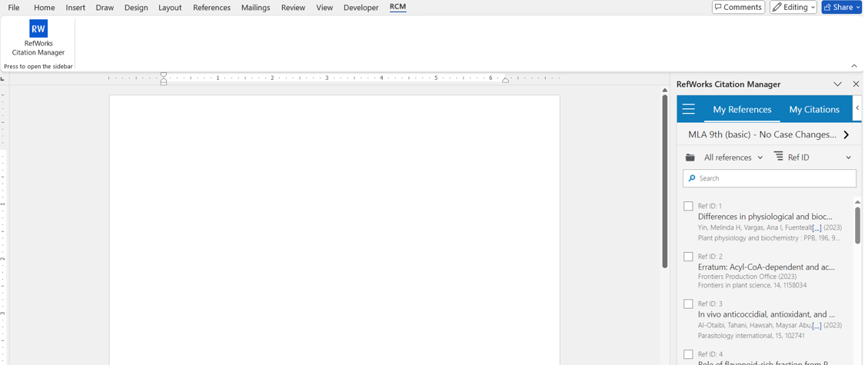The width and height of the screenshot is (868, 365).
Task: Switch to the Review ribbon tab
Action: pyautogui.click(x=293, y=8)
